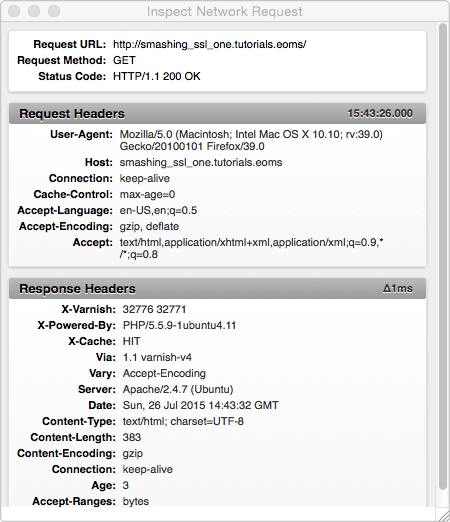The width and height of the screenshot is (450, 522).
Task: Select the User-Agent header value
Action: tap(251, 140)
